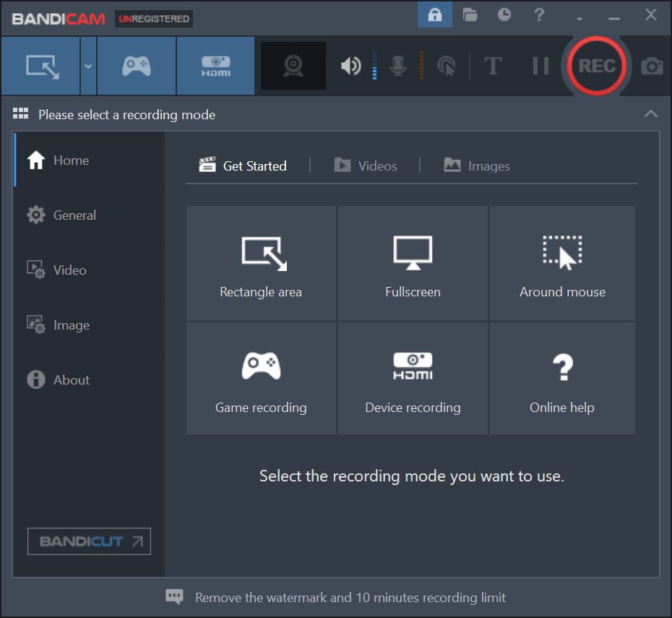Start recording with the REC button
Screen dimensions: 672x618
pyautogui.click(x=597, y=65)
